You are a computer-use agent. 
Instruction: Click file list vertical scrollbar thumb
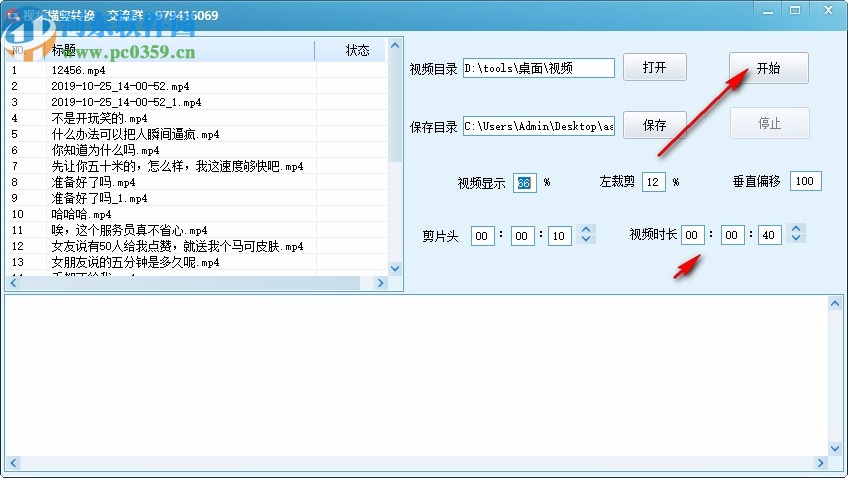pos(395,107)
